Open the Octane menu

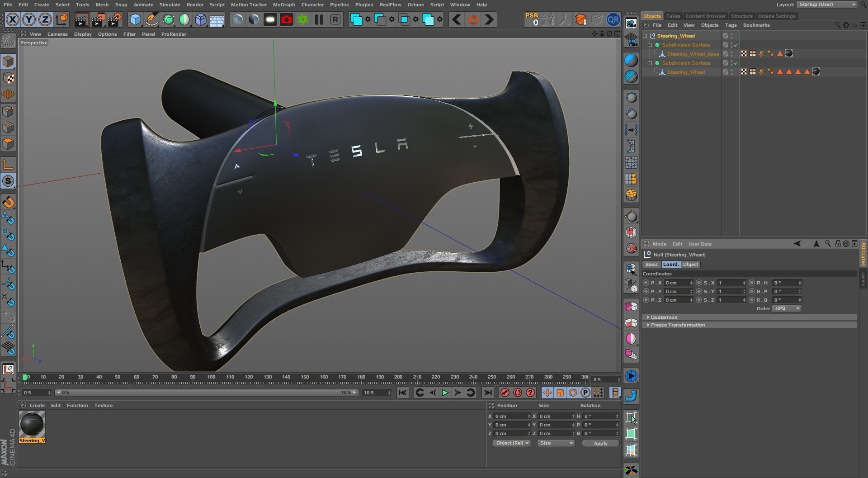(x=415, y=5)
